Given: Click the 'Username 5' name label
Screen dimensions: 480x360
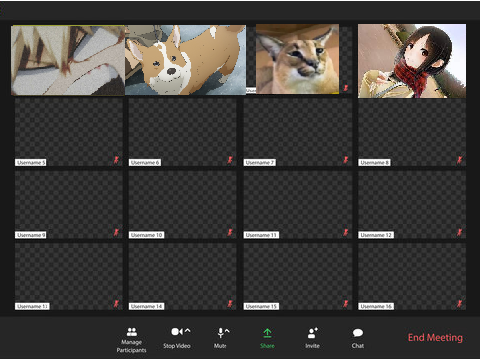Looking at the screenshot, I should [30, 163].
